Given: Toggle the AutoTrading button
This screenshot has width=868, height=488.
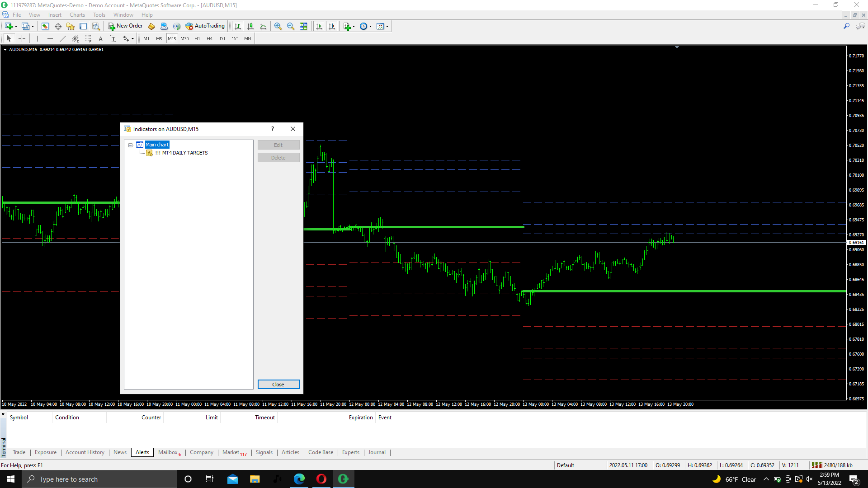Looking at the screenshot, I should pos(205,26).
